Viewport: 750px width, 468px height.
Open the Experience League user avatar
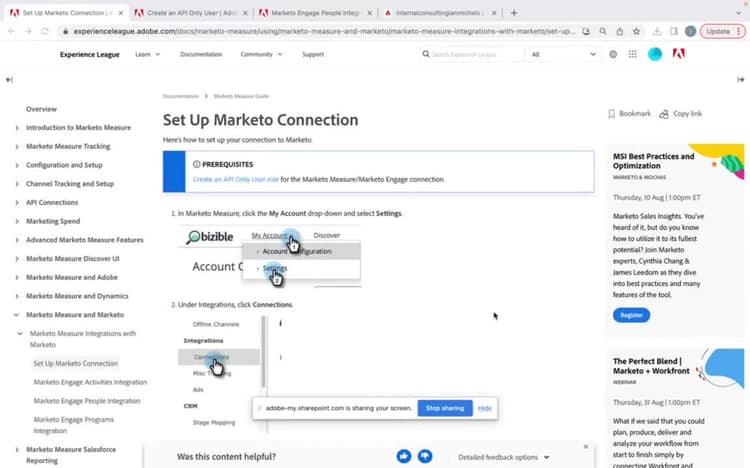point(655,54)
